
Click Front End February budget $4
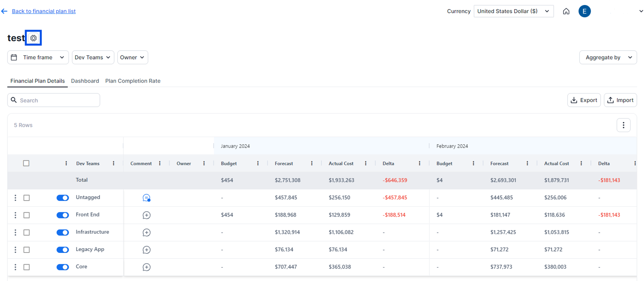[x=439, y=215]
